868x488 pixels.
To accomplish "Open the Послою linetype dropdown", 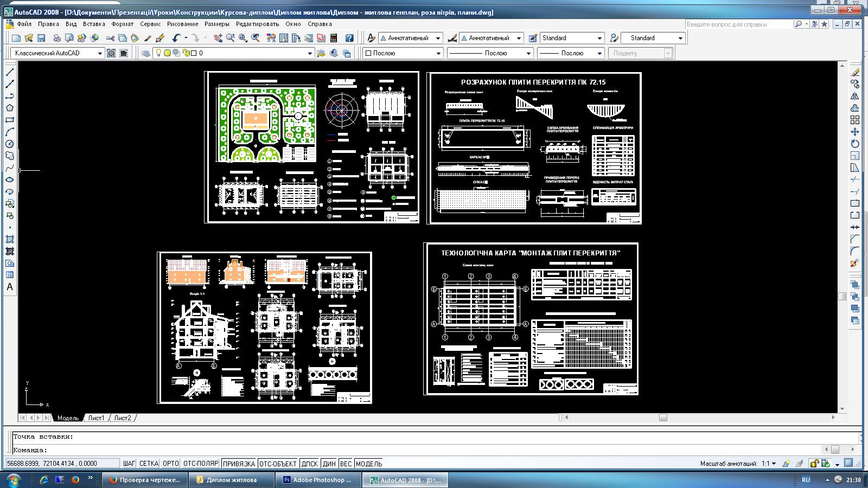I will click(490, 53).
